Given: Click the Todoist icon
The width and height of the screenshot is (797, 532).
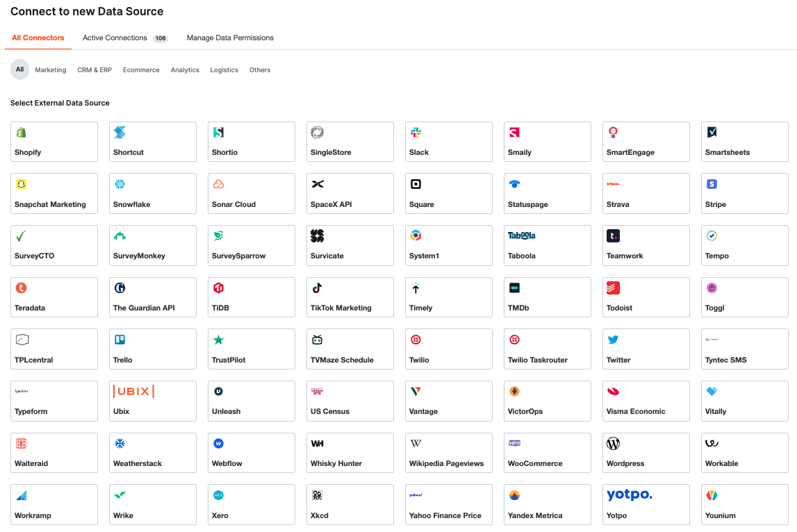Looking at the screenshot, I should coord(613,288).
